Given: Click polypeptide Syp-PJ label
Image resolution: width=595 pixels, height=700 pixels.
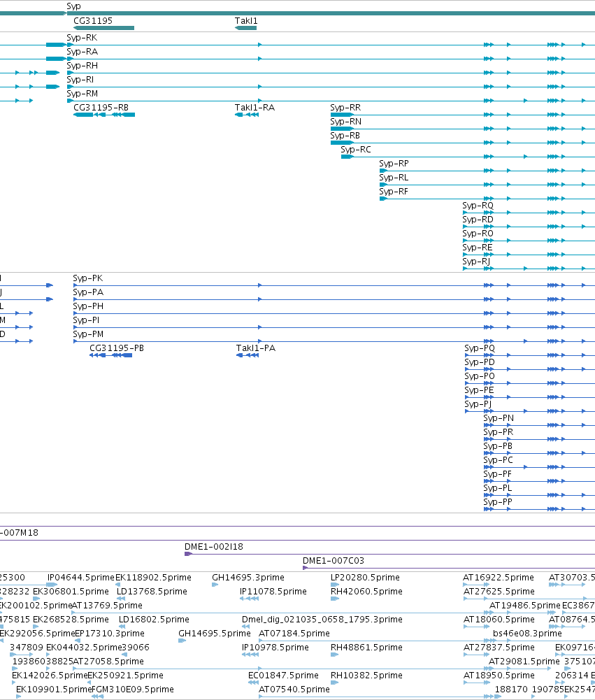Looking at the screenshot, I should tap(478, 404).
